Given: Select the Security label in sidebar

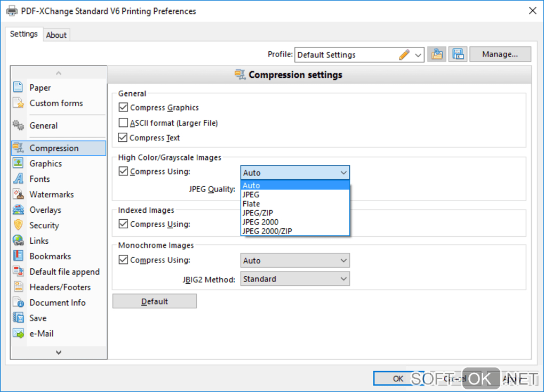Looking at the screenshot, I should (x=44, y=225).
